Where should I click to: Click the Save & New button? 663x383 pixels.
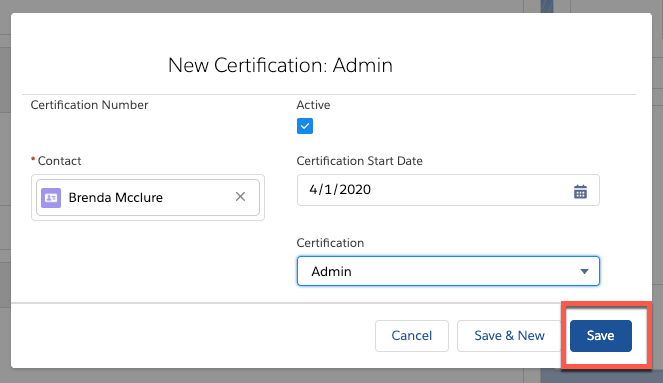[509, 336]
